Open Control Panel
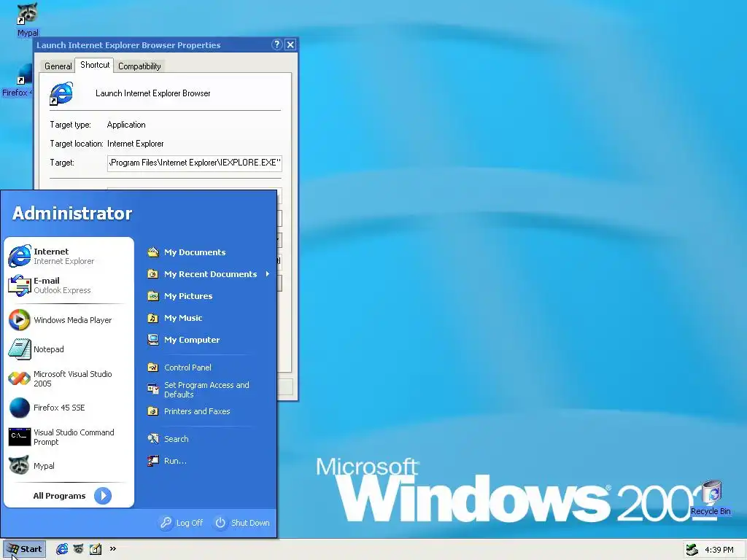Screen dimensions: 747x560 tap(179, 367)
